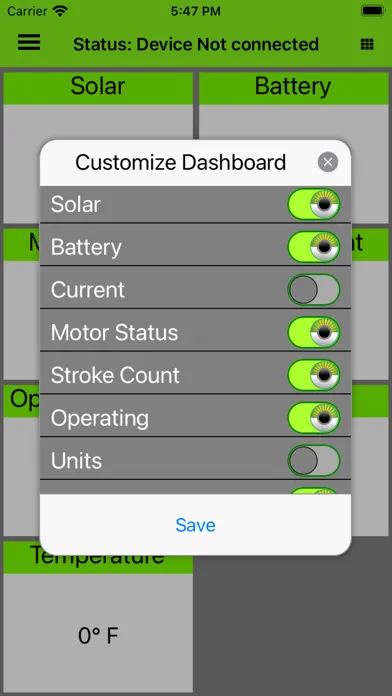Tap the Motor Status row label
Viewport: 392px width, 696px height.
[115, 332]
